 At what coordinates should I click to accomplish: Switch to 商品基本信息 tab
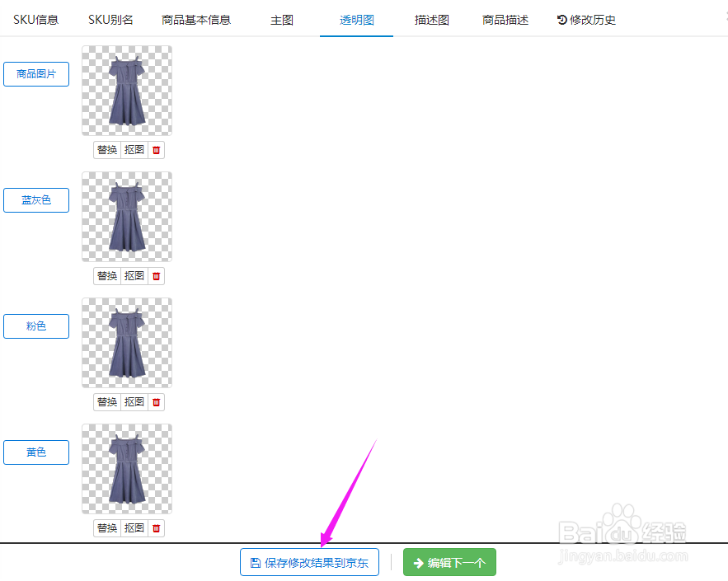pos(196,20)
